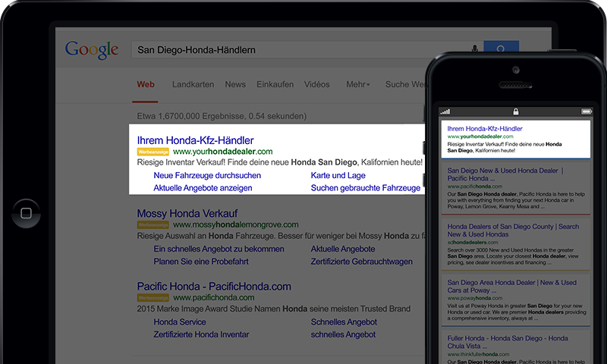Switch to the Vidéos tab
This screenshot has height=364, width=607.
[x=316, y=84]
